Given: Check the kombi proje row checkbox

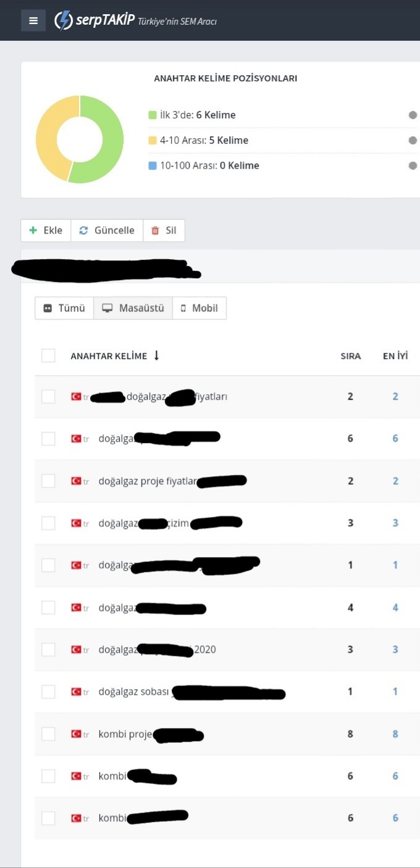Looking at the screenshot, I should click(48, 734).
